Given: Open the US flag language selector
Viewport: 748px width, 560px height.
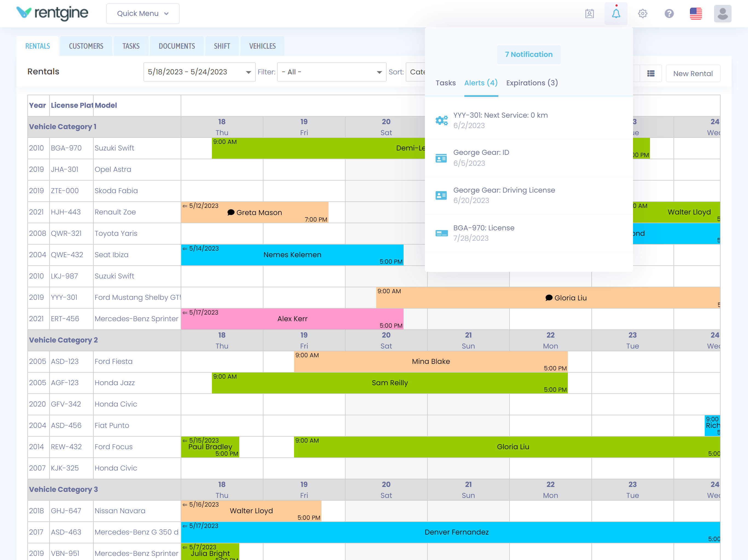Looking at the screenshot, I should (696, 14).
